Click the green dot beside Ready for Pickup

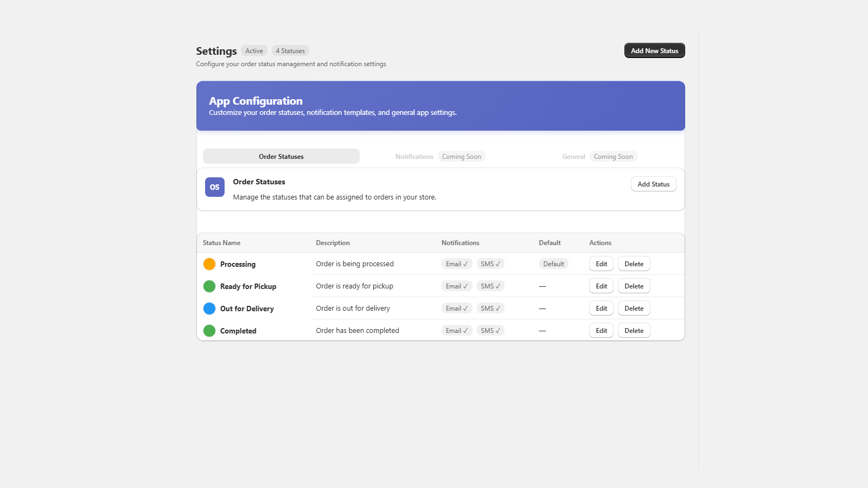[x=209, y=286]
